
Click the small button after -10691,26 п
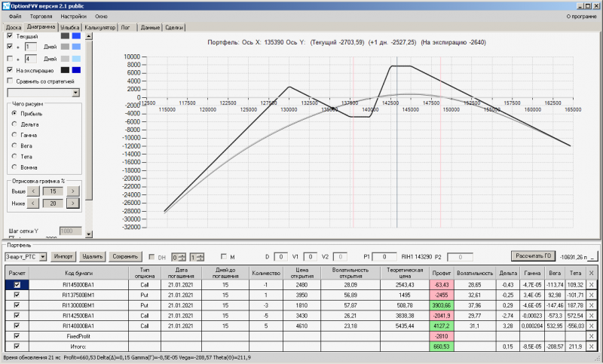(593, 257)
